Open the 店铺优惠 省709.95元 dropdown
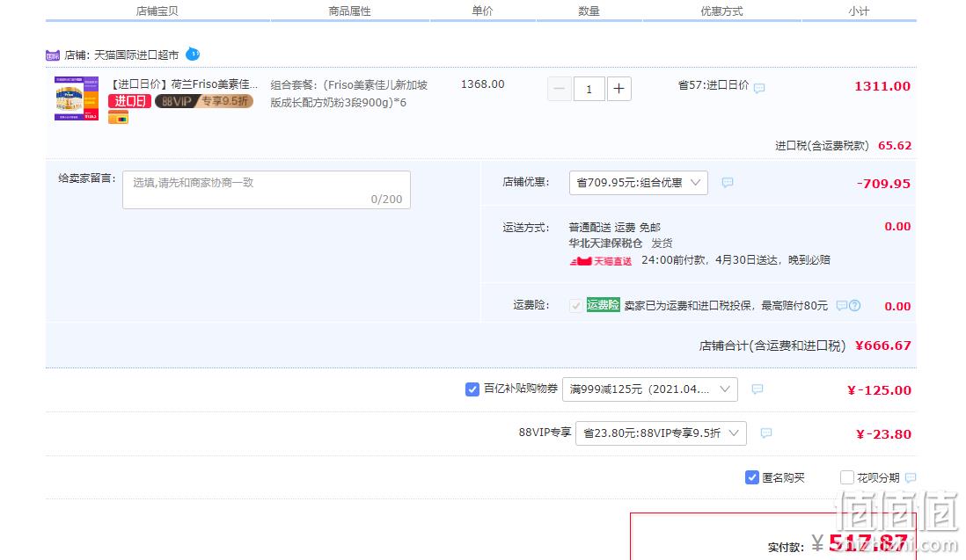Image resolution: width=966 pixels, height=560 pixels. pos(638,183)
